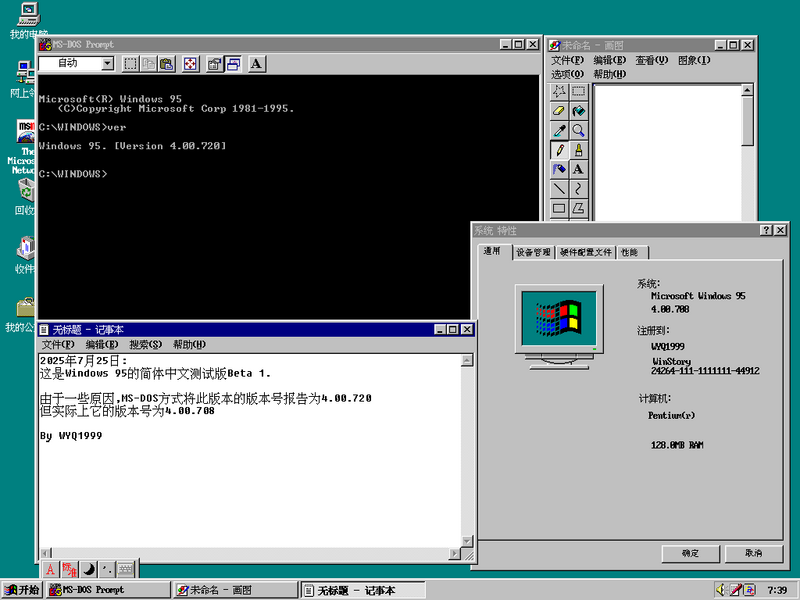Click the 无标题 - 记事本 taskbar button
Screen dimensions: 800x600
[x=363, y=590]
